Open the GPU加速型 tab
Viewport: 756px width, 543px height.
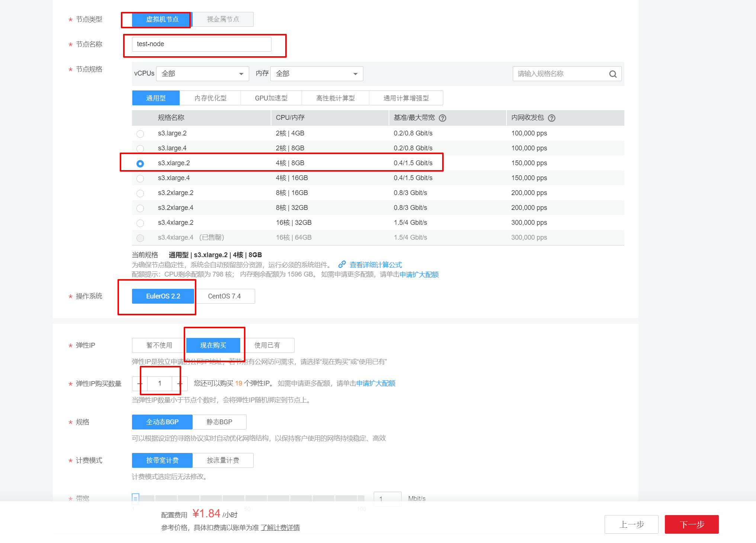click(x=271, y=98)
